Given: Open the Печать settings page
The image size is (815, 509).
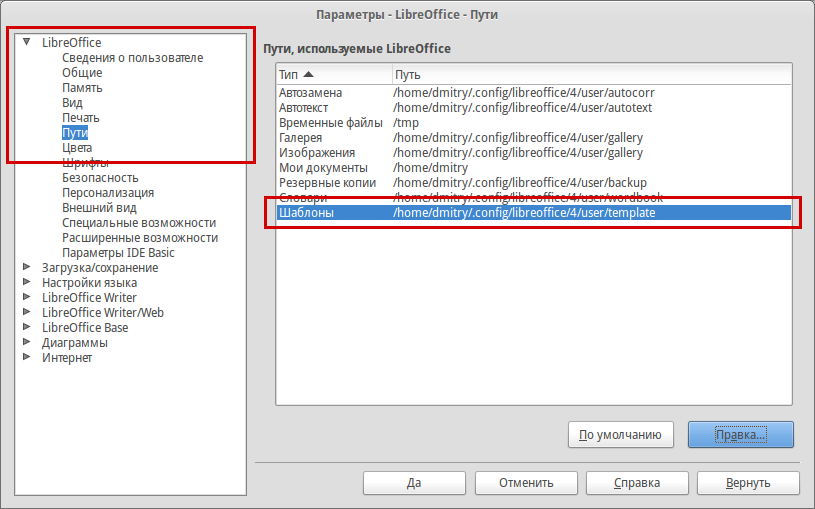Looking at the screenshot, I should click(81, 118).
